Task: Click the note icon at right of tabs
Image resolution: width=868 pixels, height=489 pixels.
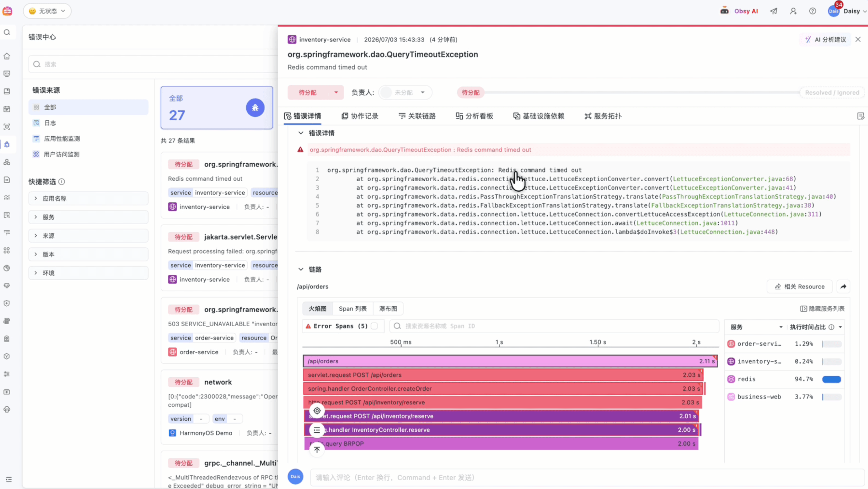Action: point(861,116)
